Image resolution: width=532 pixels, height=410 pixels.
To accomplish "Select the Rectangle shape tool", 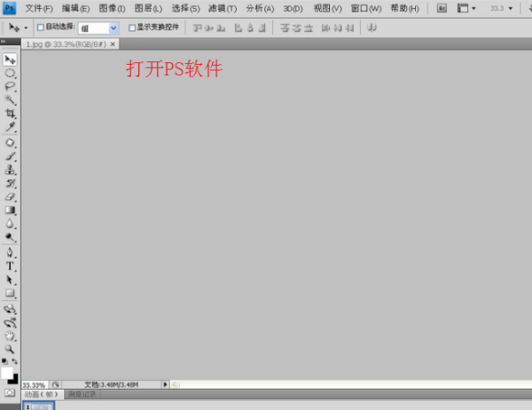I will (10, 293).
